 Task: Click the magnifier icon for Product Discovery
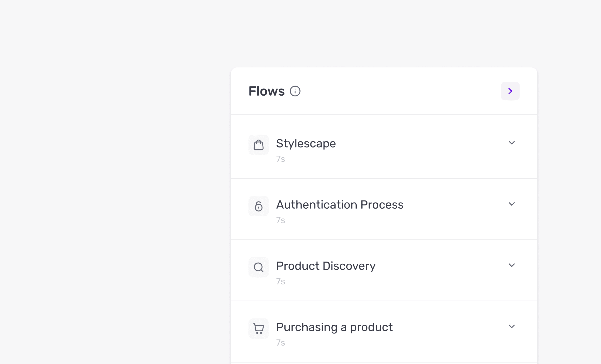point(259,267)
